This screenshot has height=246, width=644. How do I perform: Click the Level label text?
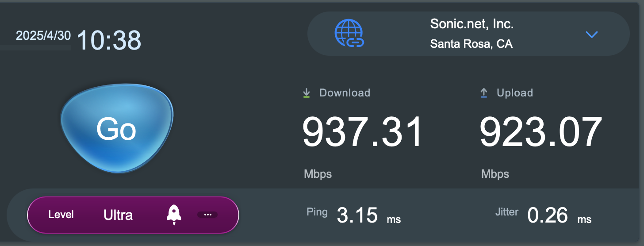click(x=61, y=215)
